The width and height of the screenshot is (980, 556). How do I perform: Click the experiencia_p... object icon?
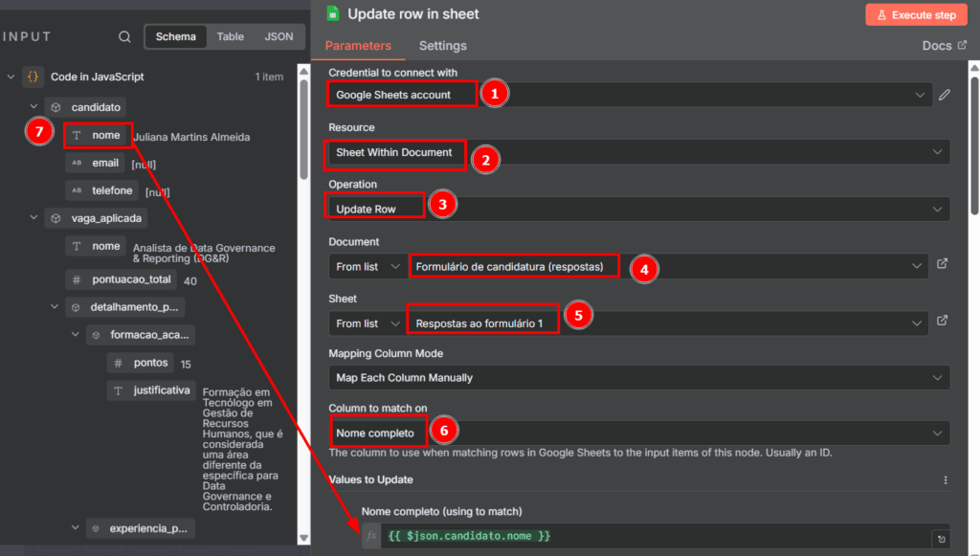point(96,528)
